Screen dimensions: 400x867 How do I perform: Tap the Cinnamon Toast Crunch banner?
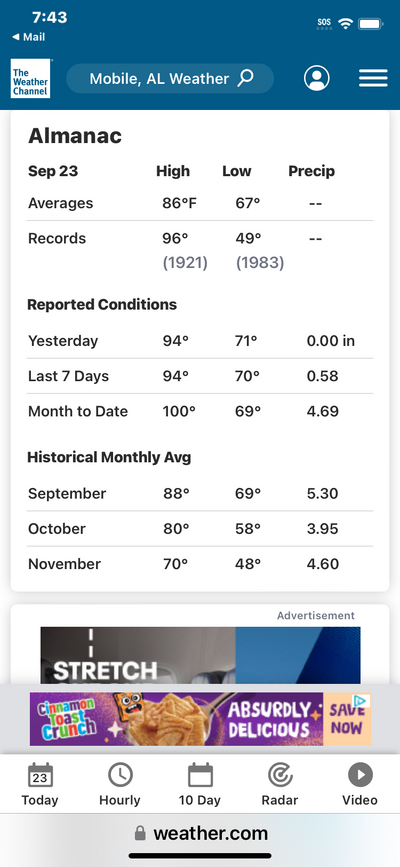coord(200,719)
